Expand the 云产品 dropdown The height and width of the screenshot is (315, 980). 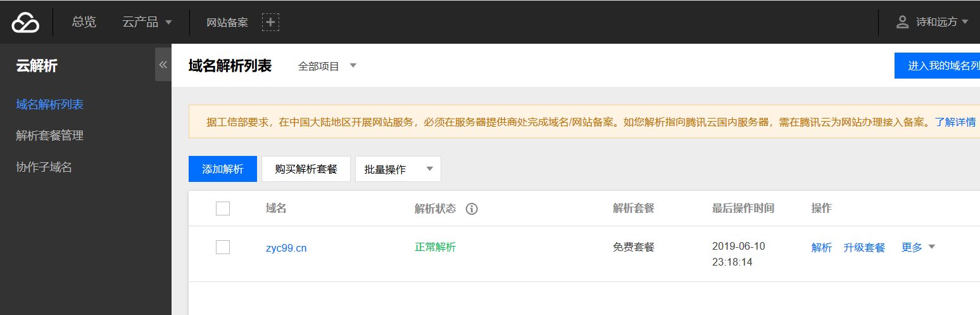click(147, 22)
